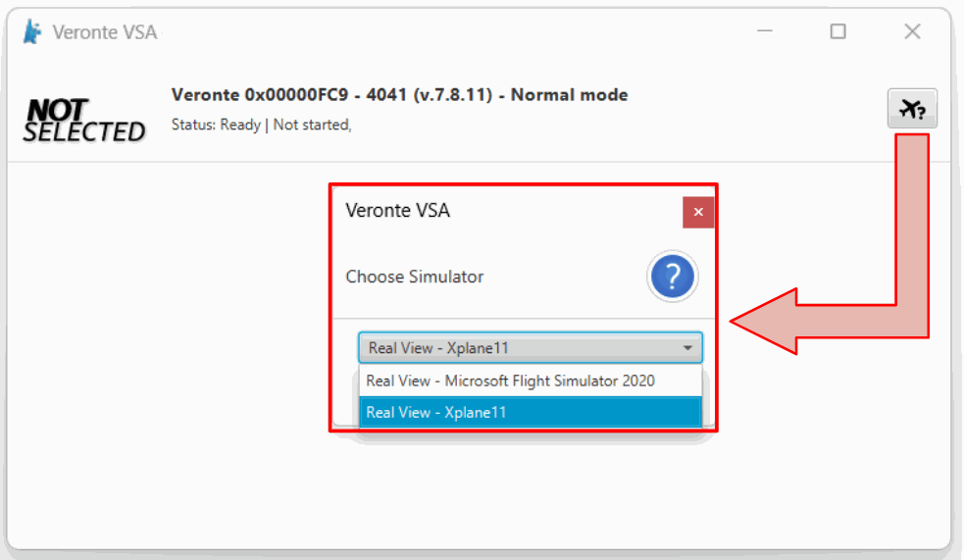Minimize the Veronte VSA window
Screen dimensions: 964x560
coord(765,32)
